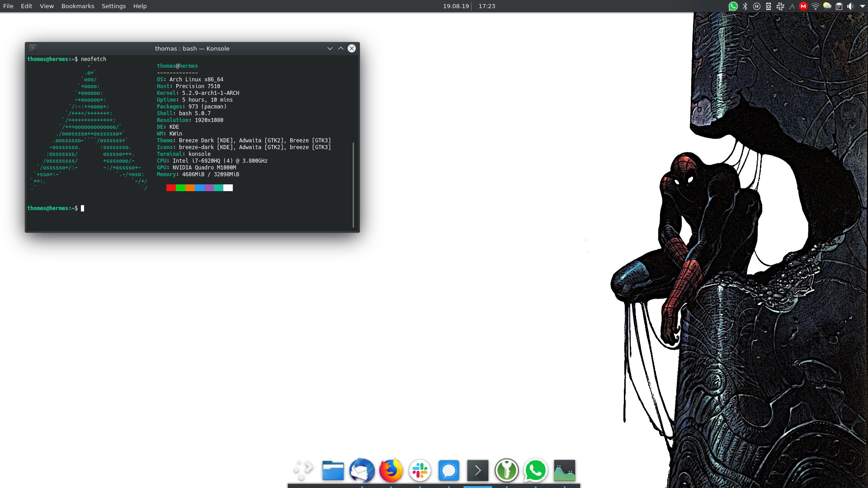Click the purple color block in neofetch
The width and height of the screenshot is (868, 488).
(x=209, y=188)
